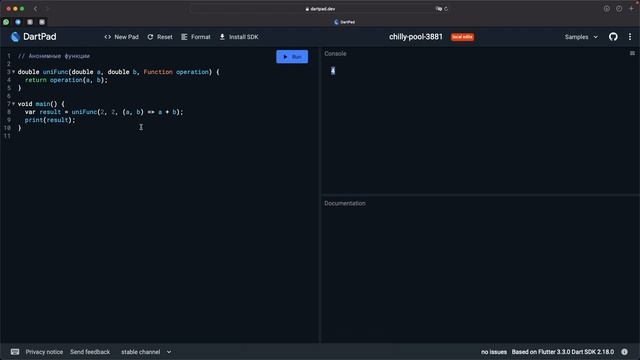Screen dimensions: 640x360
Task: Click the dartpad.dev address bar
Action: tap(320, 9)
